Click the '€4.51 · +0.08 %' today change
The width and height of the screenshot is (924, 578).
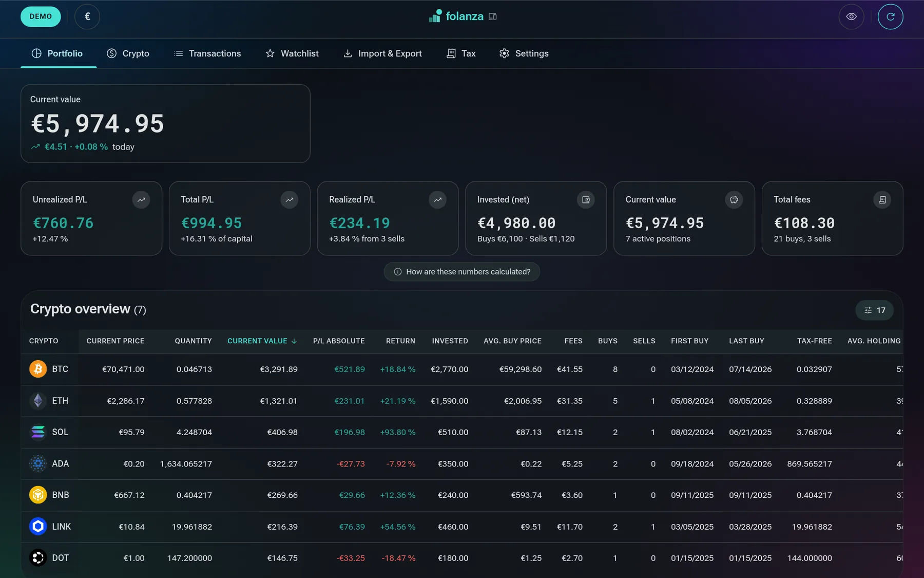click(x=76, y=147)
